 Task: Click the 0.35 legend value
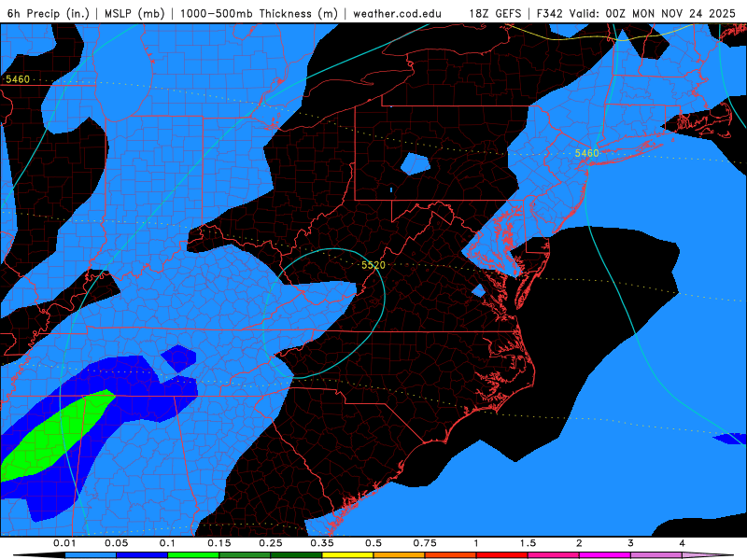[x=322, y=543]
